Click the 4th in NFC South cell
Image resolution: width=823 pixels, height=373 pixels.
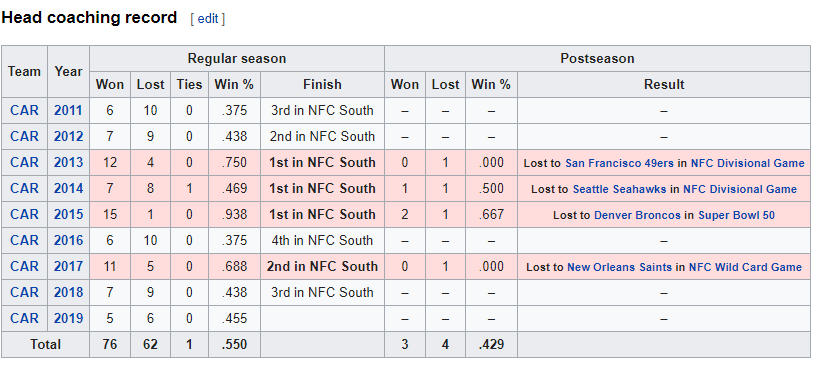point(322,240)
